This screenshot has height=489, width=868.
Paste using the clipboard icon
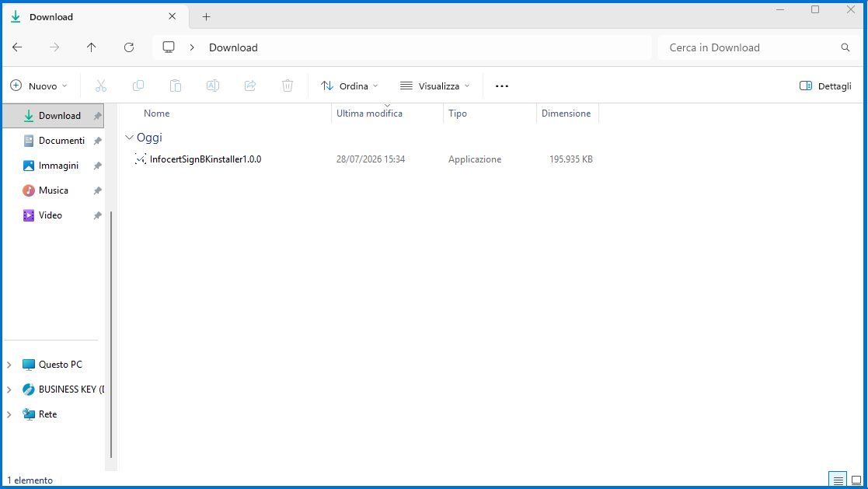[176, 86]
